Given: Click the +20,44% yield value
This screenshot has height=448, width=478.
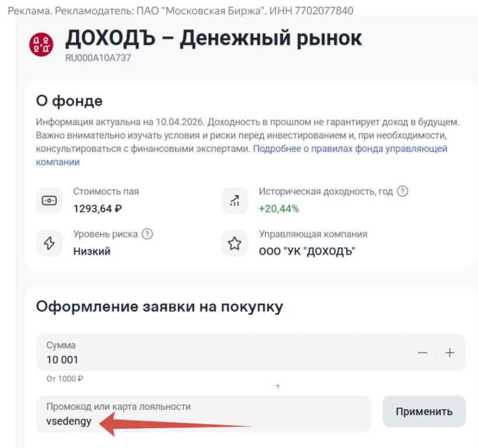Looking at the screenshot, I should coord(279,208).
